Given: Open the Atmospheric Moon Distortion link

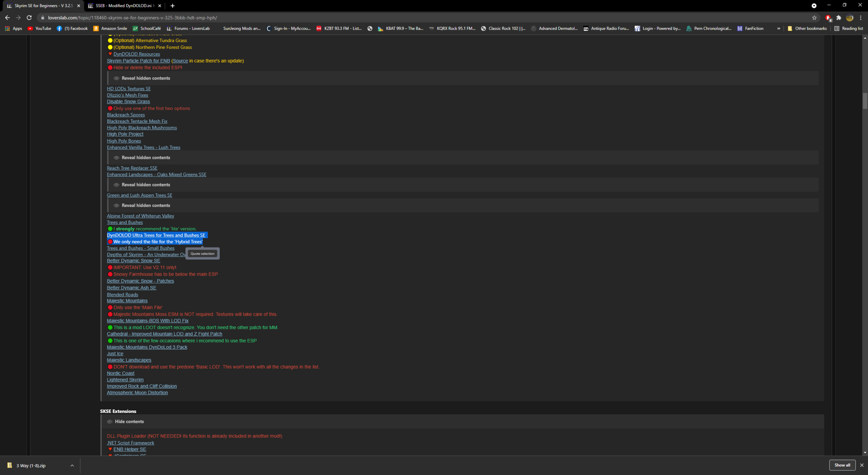Looking at the screenshot, I should (137, 393).
